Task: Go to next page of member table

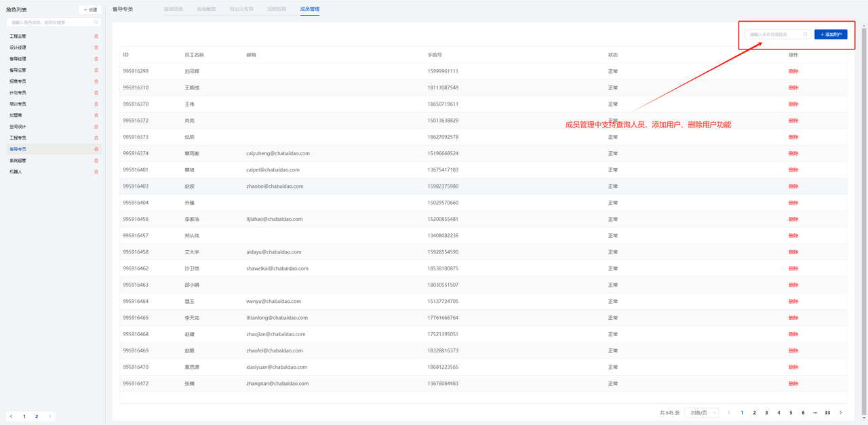Action: tap(841, 413)
